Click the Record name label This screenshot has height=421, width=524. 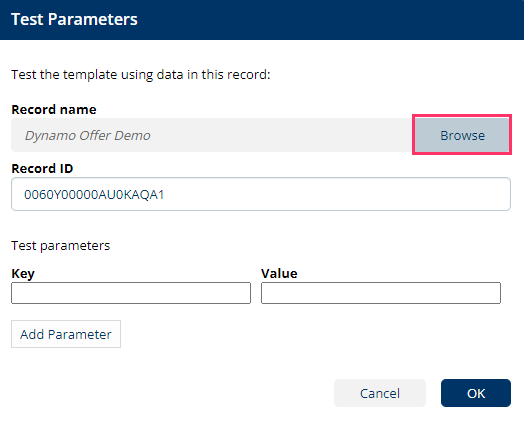(x=54, y=110)
